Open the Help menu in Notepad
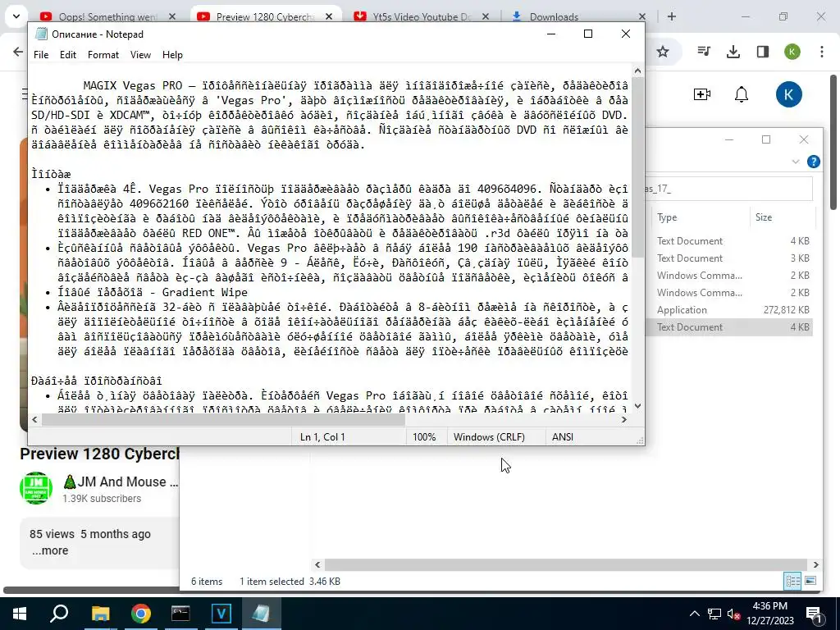Image resolution: width=840 pixels, height=630 pixels. [172, 55]
